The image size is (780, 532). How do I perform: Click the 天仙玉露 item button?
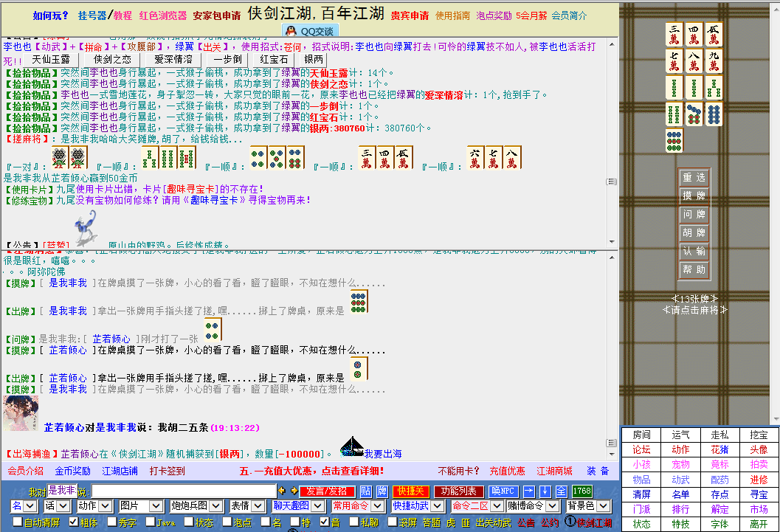(51, 60)
